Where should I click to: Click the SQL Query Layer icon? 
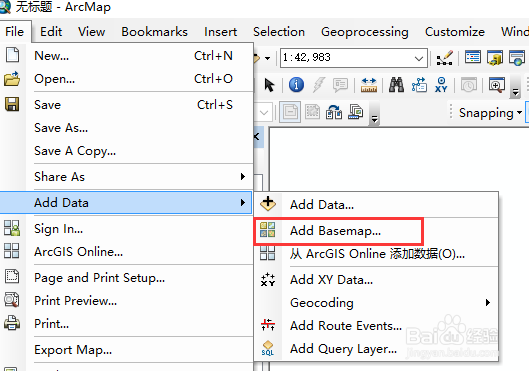point(268,348)
